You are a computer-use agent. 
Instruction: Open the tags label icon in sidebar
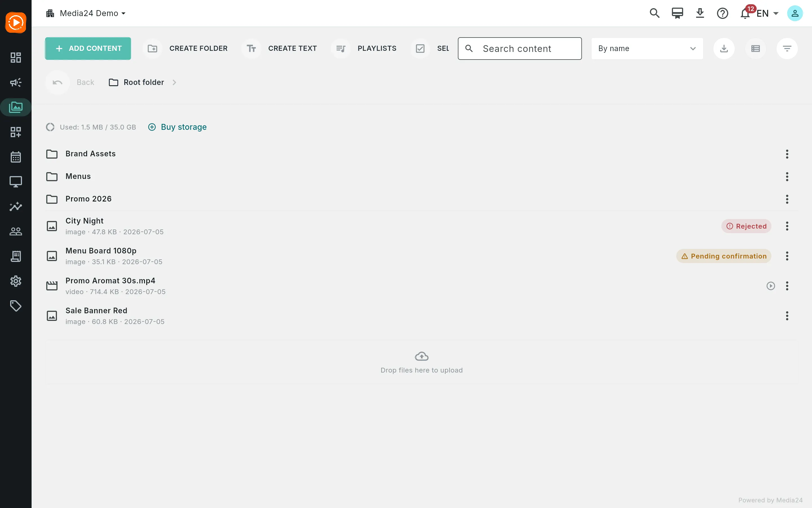16,306
